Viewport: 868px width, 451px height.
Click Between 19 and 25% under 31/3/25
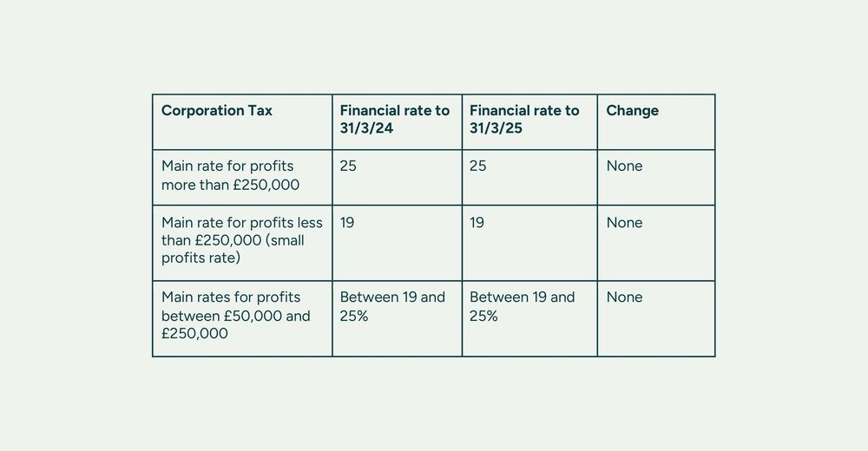click(x=523, y=306)
